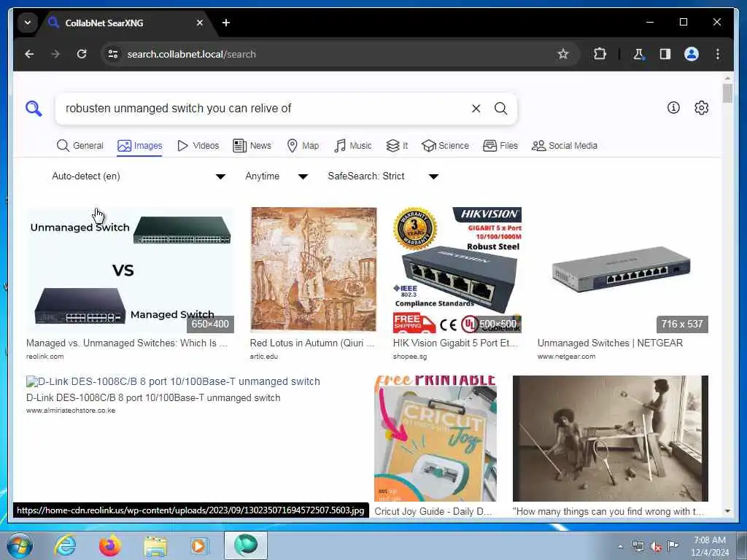
Task: Open the sepia photograph thumbnail
Action: [611, 438]
